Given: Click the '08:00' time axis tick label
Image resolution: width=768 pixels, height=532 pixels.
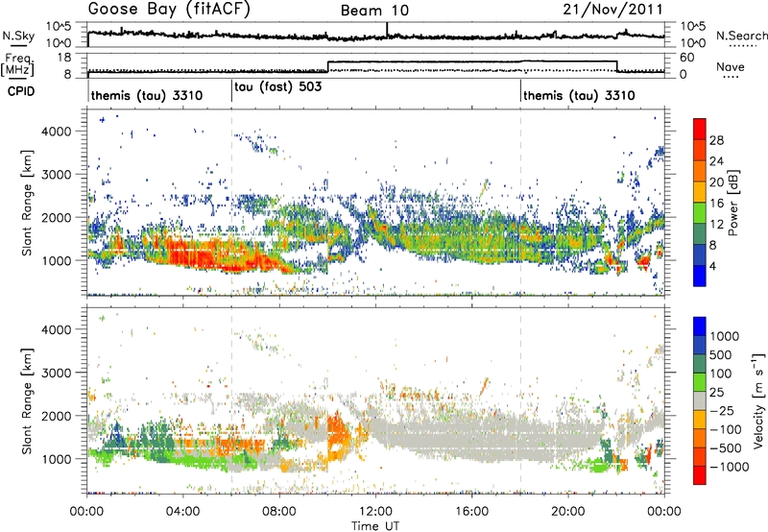Looking at the screenshot, I should tap(279, 512).
